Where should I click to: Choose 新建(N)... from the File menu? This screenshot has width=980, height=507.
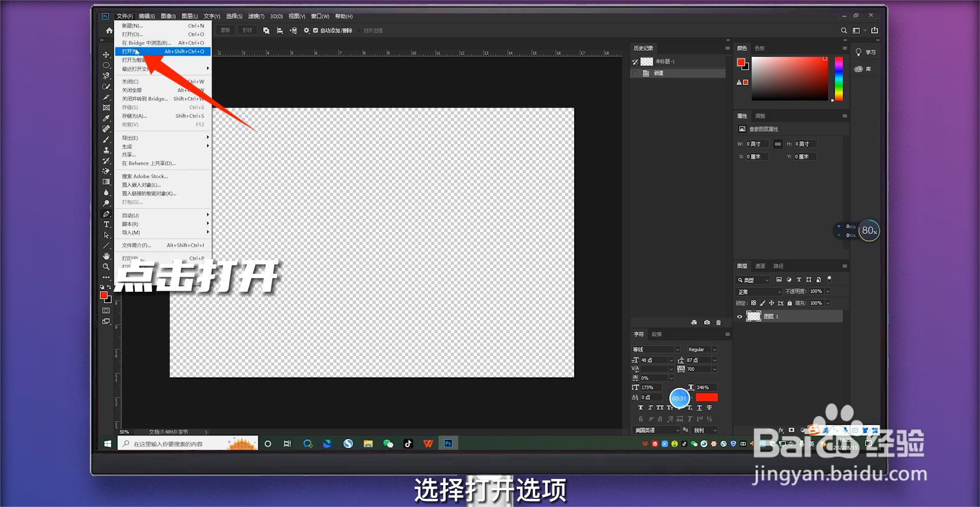pos(163,26)
